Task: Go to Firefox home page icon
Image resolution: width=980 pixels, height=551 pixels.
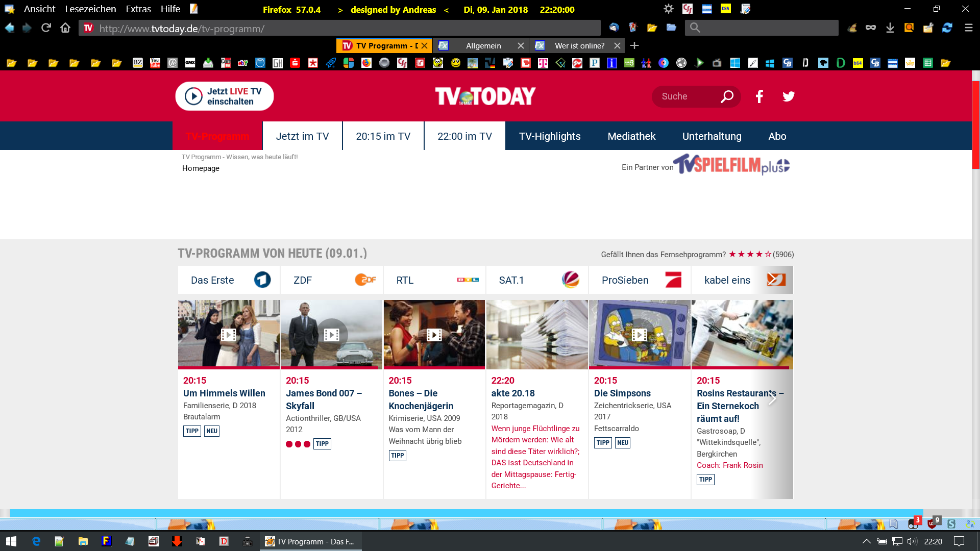Action: coord(65,28)
